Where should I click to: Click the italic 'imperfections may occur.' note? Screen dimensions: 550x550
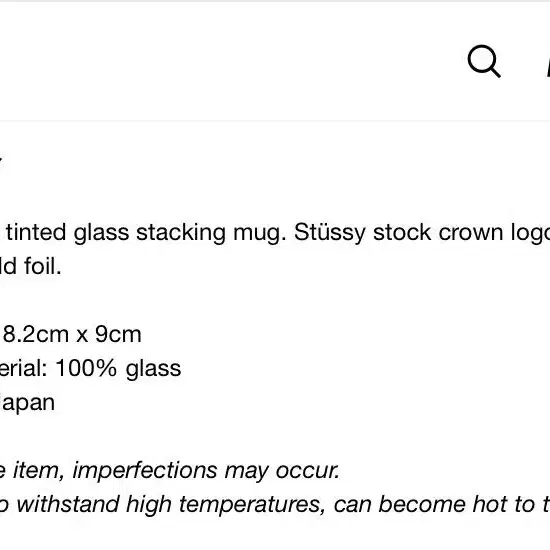(206, 471)
